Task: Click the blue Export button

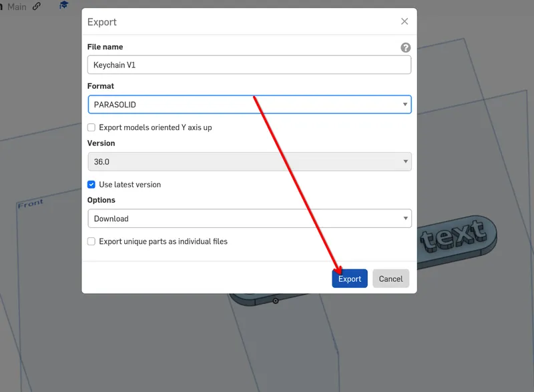Action: tap(349, 279)
